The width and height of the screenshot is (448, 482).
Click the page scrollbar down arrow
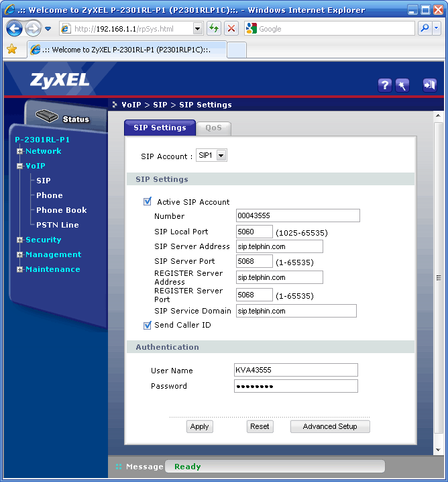tap(438, 450)
